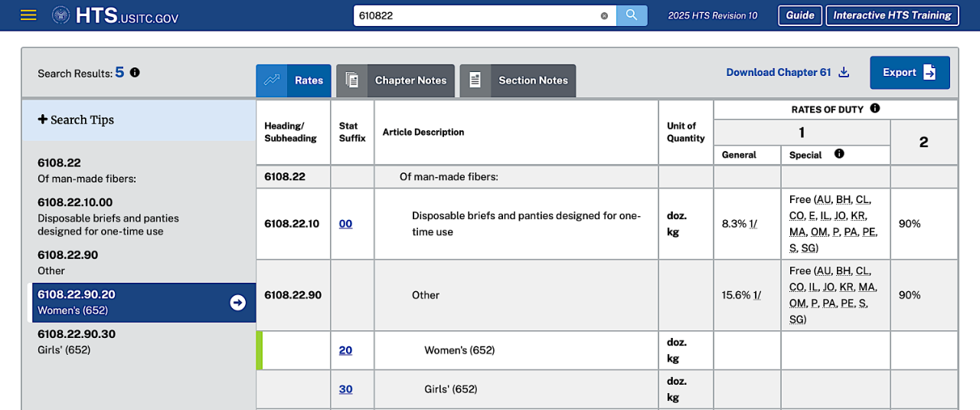Open Interactive HTS Training
This screenshot has width=980, height=410.
[x=892, y=15]
